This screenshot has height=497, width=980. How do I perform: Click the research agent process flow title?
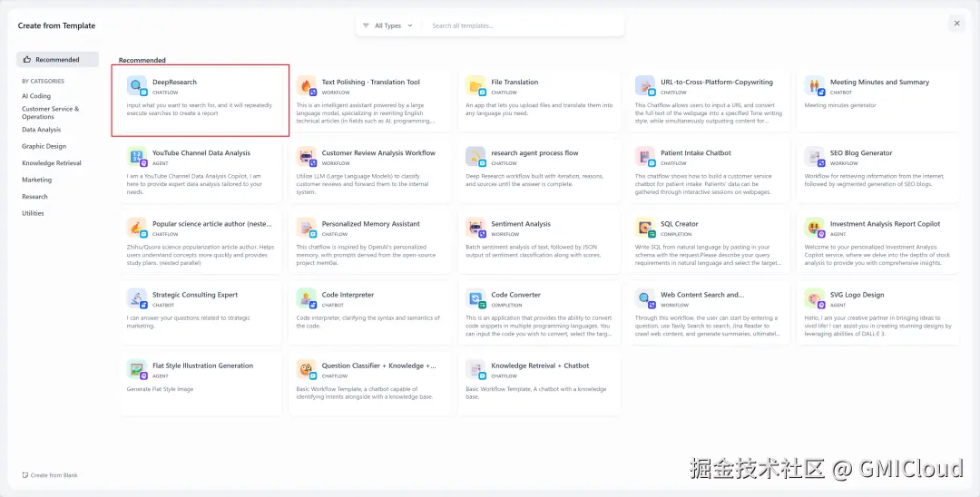pyautogui.click(x=535, y=153)
